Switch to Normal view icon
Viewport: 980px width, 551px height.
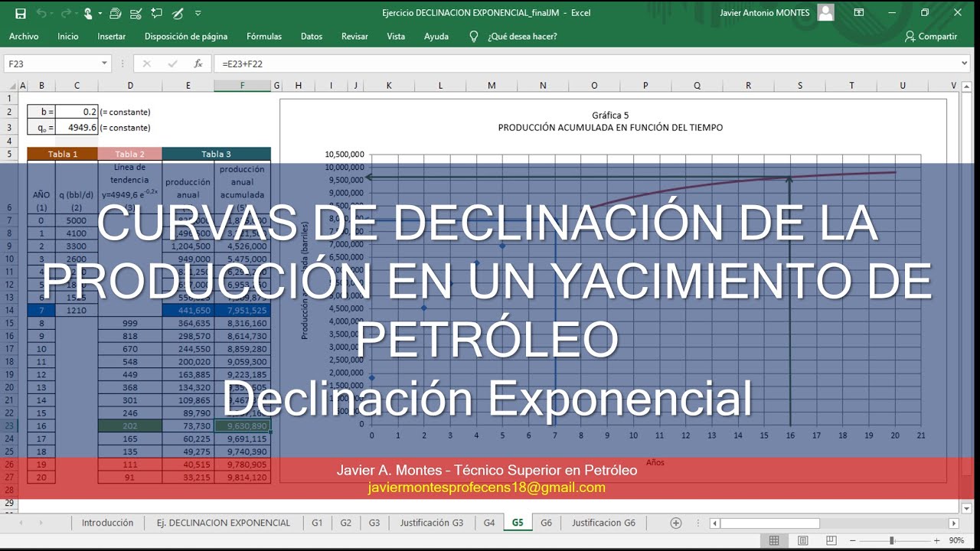click(774, 540)
